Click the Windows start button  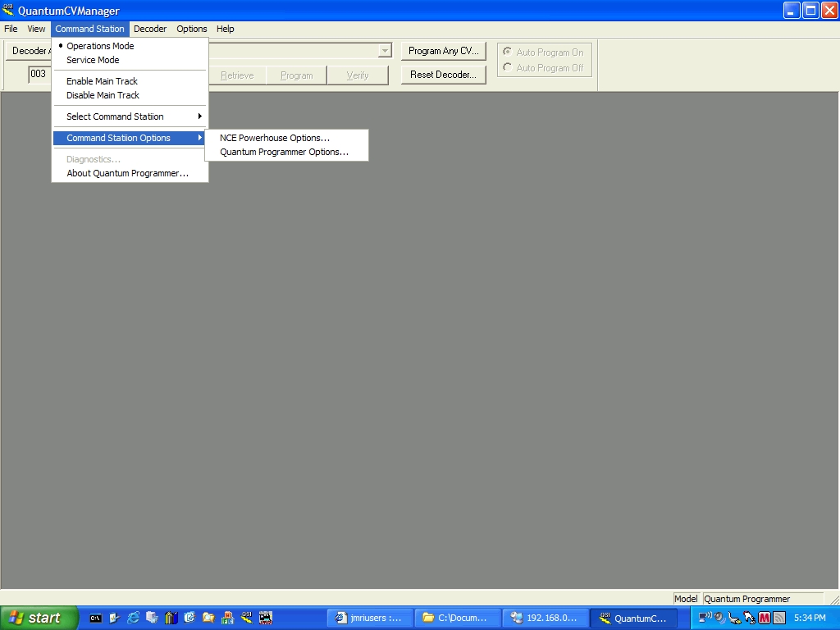[x=39, y=618]
